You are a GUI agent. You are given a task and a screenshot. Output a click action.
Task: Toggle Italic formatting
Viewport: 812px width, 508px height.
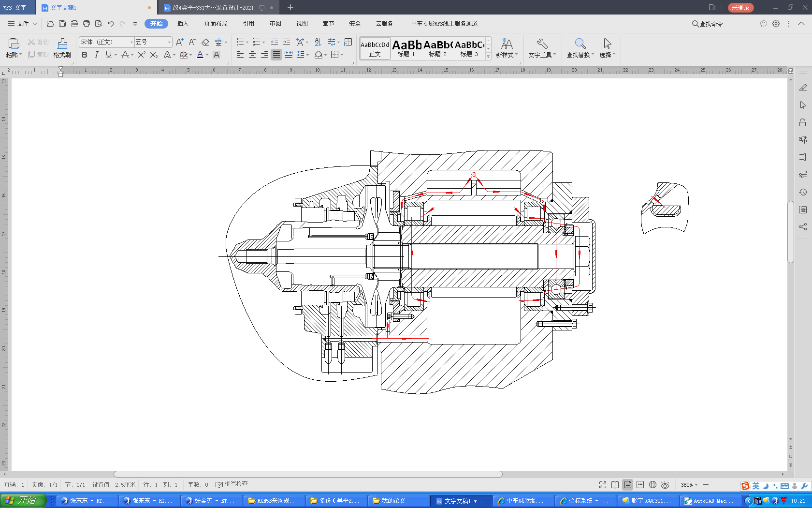pos(96,55)
